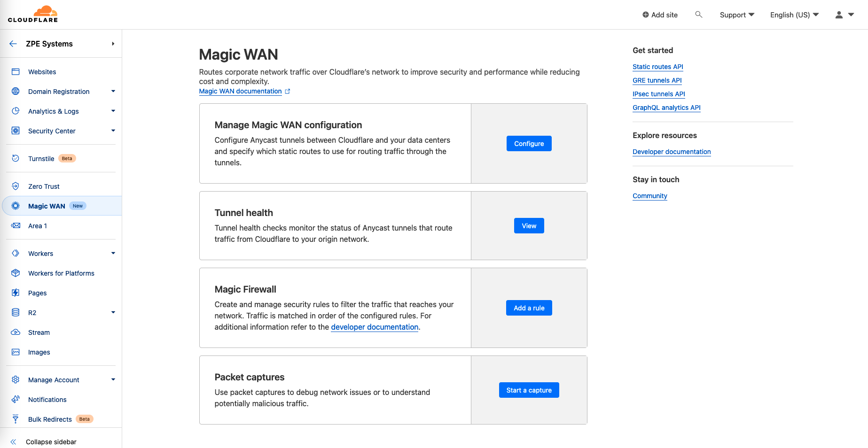This screenshot has width=868, height=448.
Task: Expand the Workers submenu arrow
Action: (x=113, y=254)
